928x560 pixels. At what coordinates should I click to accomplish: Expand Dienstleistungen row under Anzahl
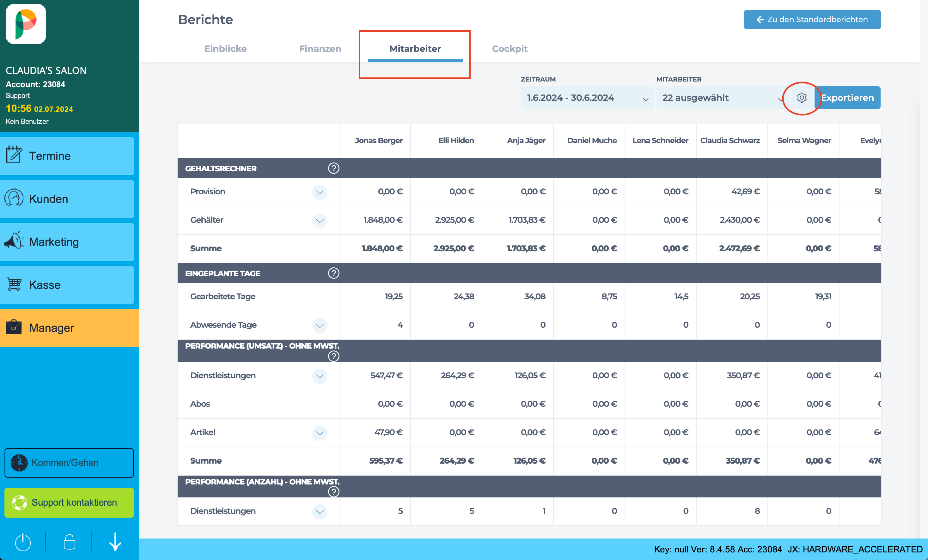click(x=320, y=511)
